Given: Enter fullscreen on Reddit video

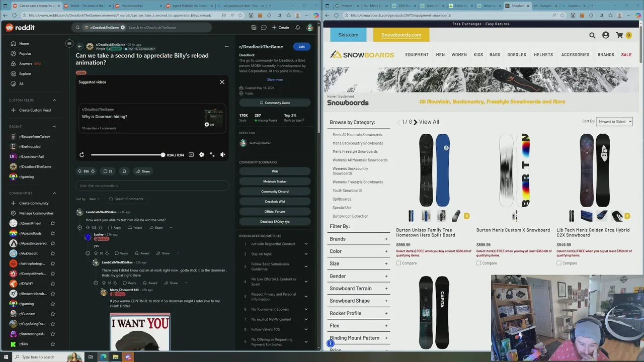Looking at the screenshot, I should tap(212, 155).
